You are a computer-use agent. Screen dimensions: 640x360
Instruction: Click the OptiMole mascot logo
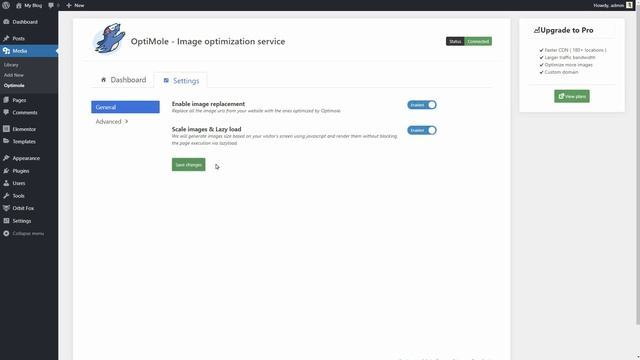click(109, 38)
